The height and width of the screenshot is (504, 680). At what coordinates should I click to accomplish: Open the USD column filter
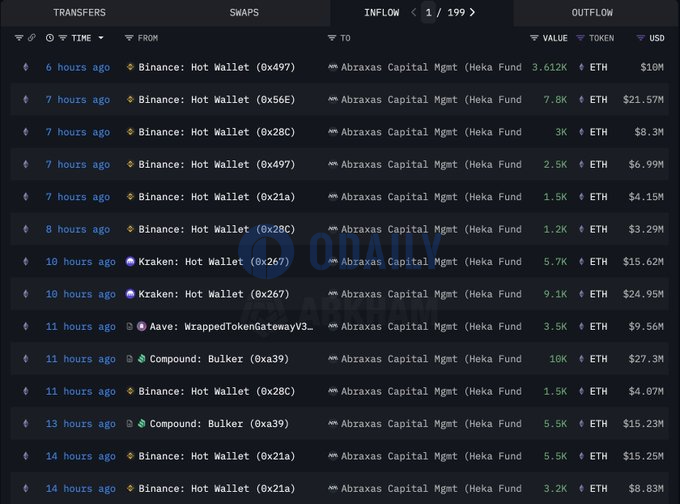641,38
